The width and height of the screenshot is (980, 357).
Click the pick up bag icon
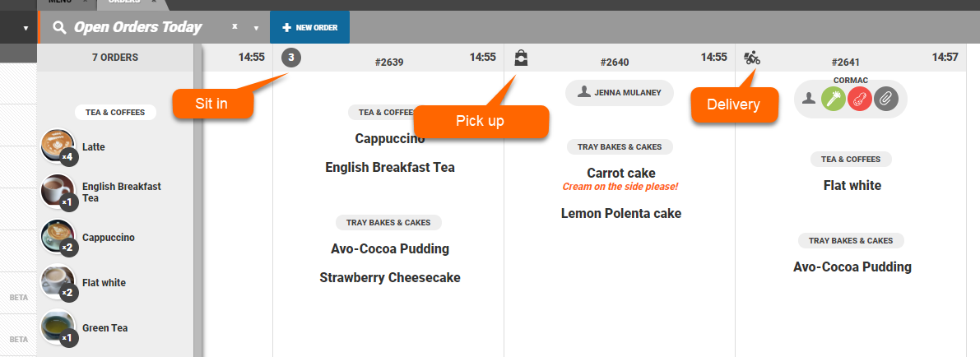click(x=521, y=58)
